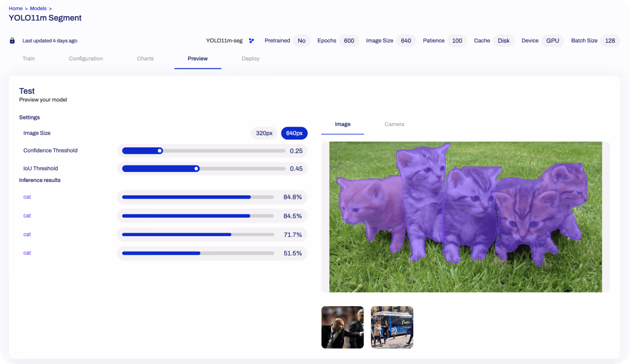Adjust the Confidence Threshold slider handle
The image size is (630, 364).
point(160,151)
